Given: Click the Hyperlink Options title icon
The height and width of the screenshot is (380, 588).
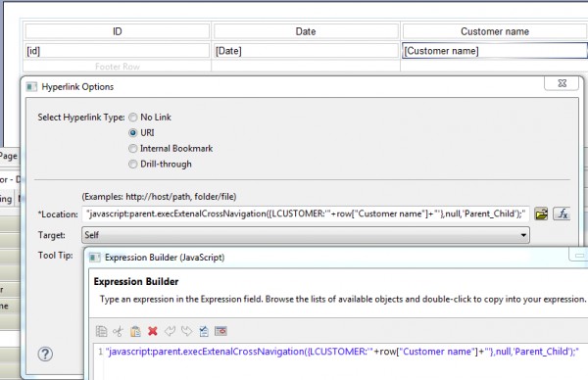Looking at the screenshot, I should [x=32, y=87].
